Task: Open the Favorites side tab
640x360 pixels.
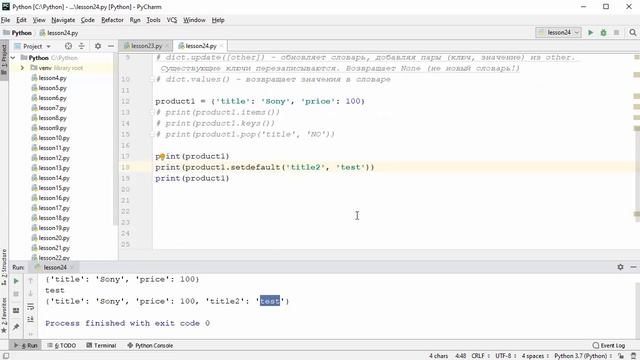Action: click(4, 314)
